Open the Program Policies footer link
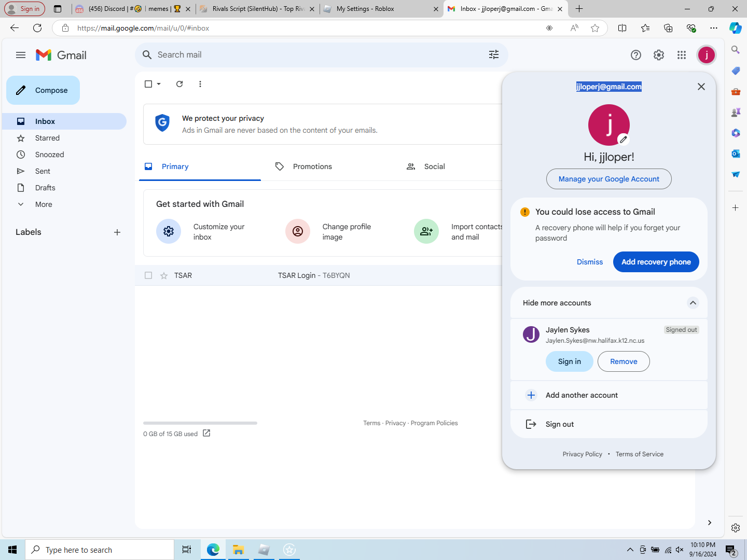 tap(434, 423)
